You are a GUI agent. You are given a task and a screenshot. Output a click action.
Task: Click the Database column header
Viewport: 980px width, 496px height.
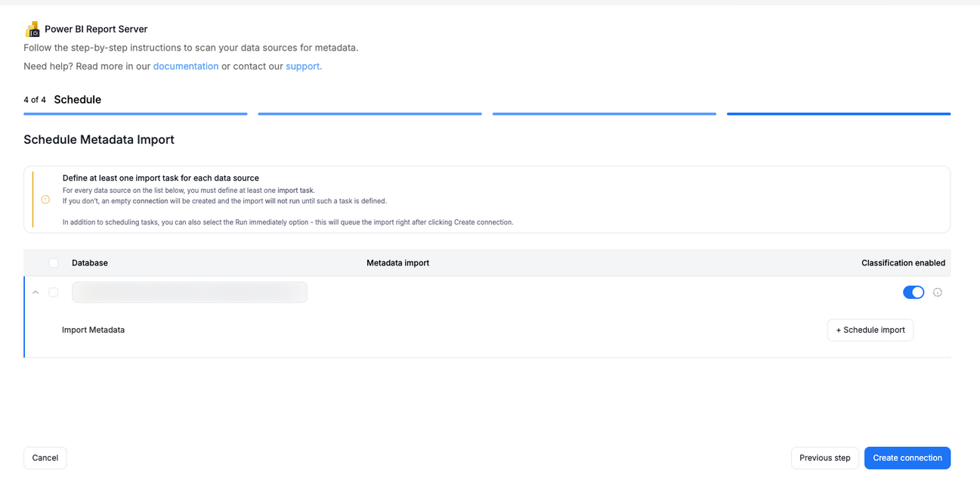[90, 263]
